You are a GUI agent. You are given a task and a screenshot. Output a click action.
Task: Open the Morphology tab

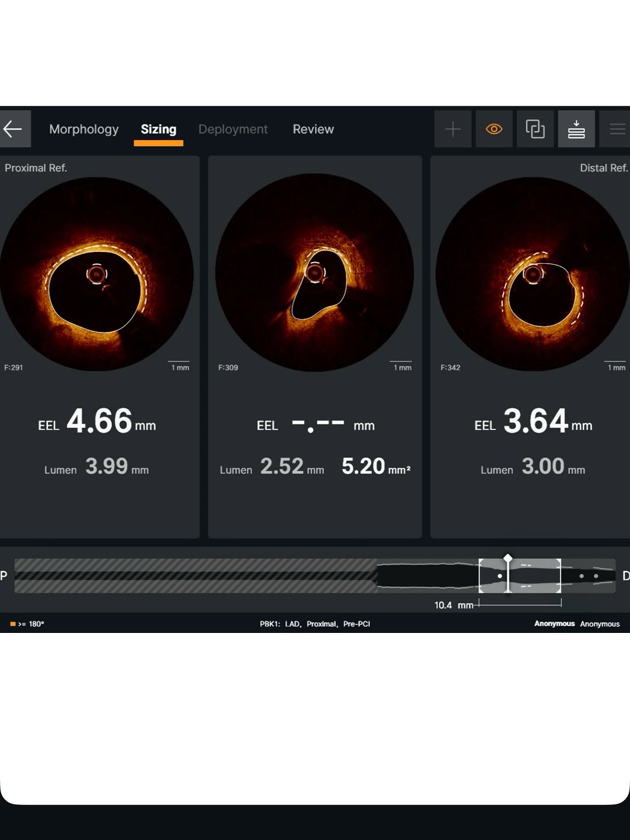(x=84, y=129)
